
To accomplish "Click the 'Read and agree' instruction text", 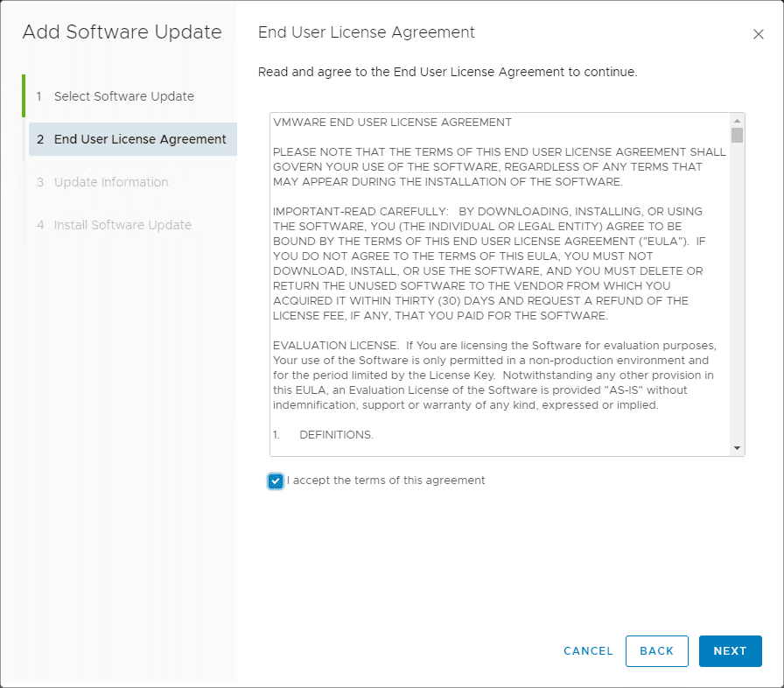I will 447,72.
